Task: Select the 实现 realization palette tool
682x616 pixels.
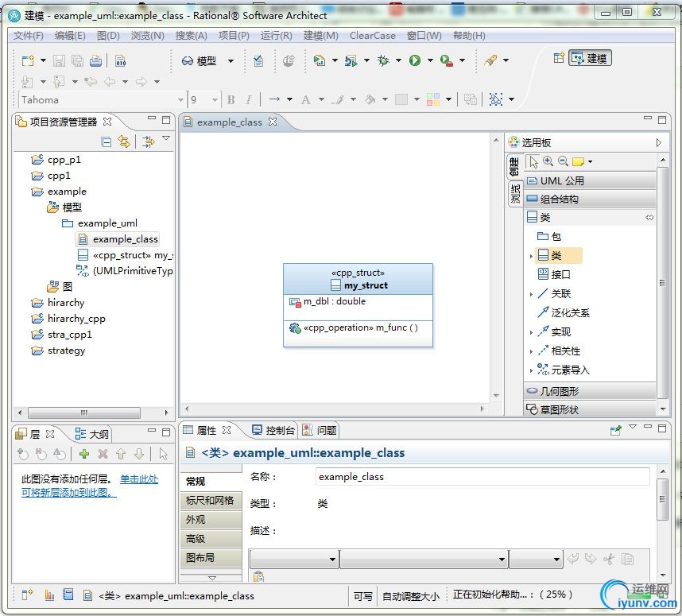Action: (x=555, y=332)
